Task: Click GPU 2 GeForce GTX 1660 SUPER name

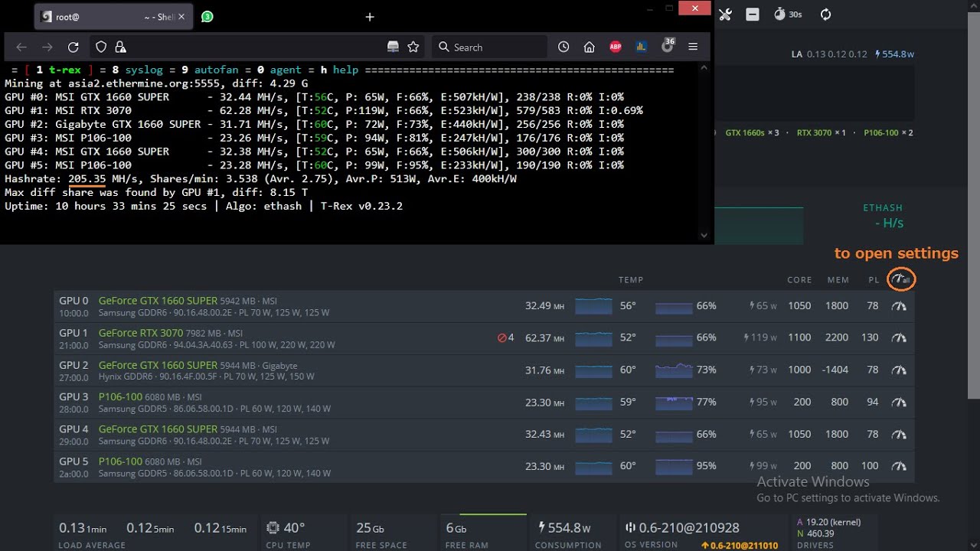Action: [158, 365]
